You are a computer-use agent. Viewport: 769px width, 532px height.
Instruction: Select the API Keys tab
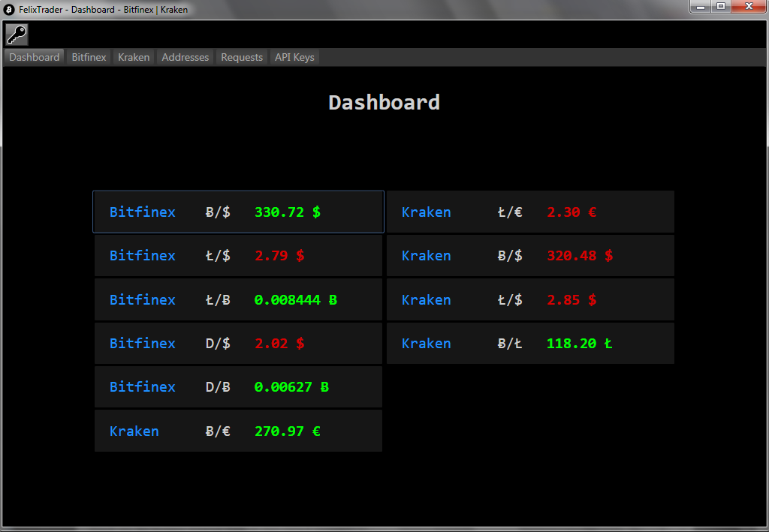[294, 57]
